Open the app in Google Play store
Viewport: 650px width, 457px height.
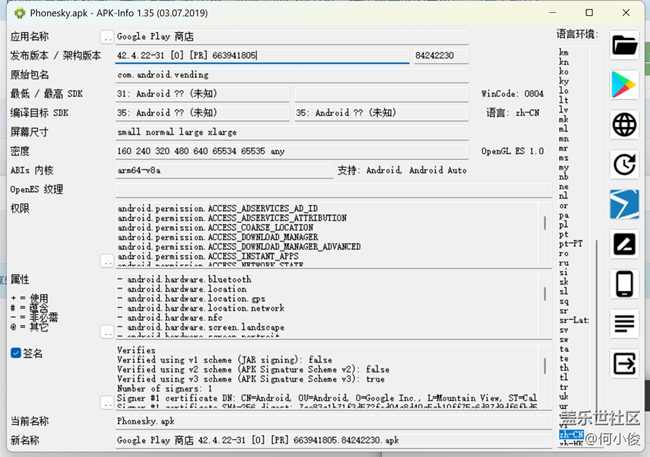tap(625, 84)
